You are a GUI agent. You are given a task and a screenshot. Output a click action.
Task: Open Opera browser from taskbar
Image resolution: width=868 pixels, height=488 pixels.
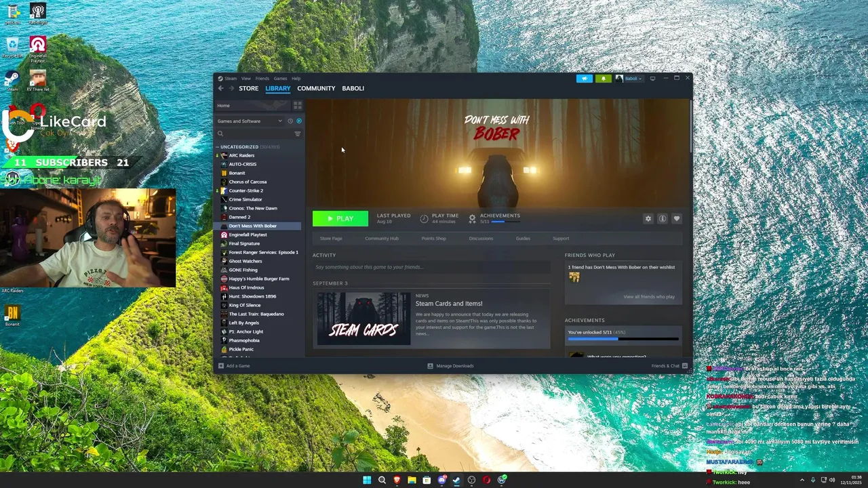[x=486, y=480]
